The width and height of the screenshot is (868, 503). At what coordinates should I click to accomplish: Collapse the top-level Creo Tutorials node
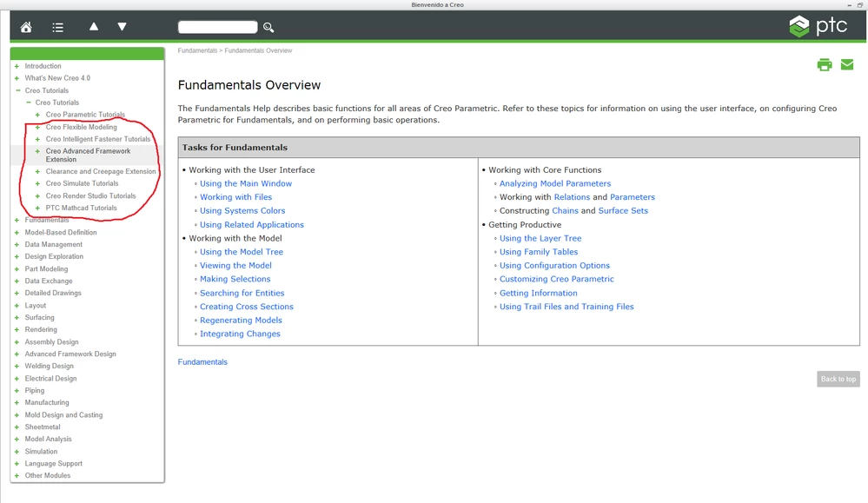[17, 90]
